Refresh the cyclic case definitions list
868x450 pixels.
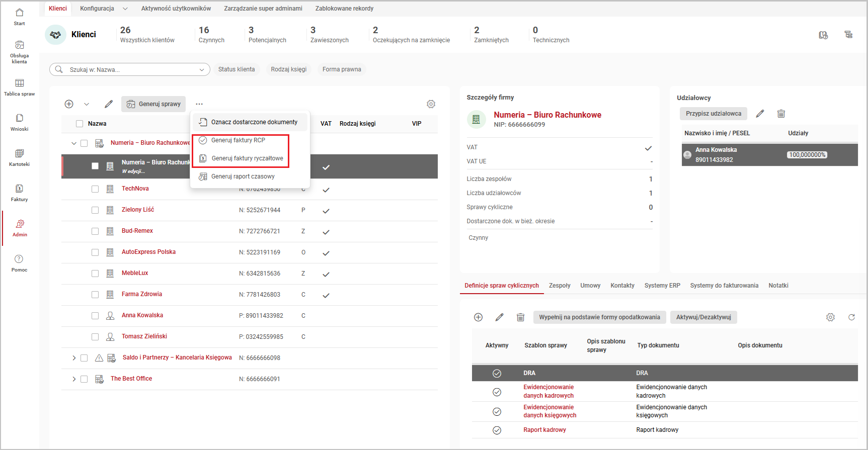851,317
